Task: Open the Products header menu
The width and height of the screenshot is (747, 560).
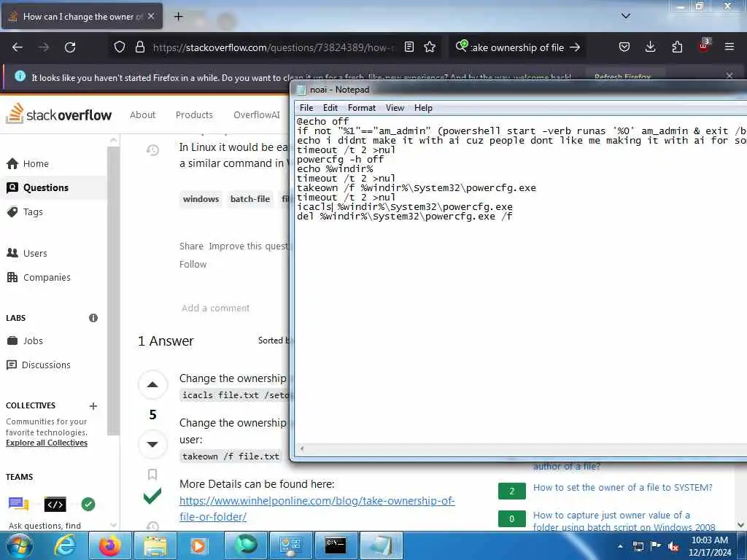Action: 194,114
